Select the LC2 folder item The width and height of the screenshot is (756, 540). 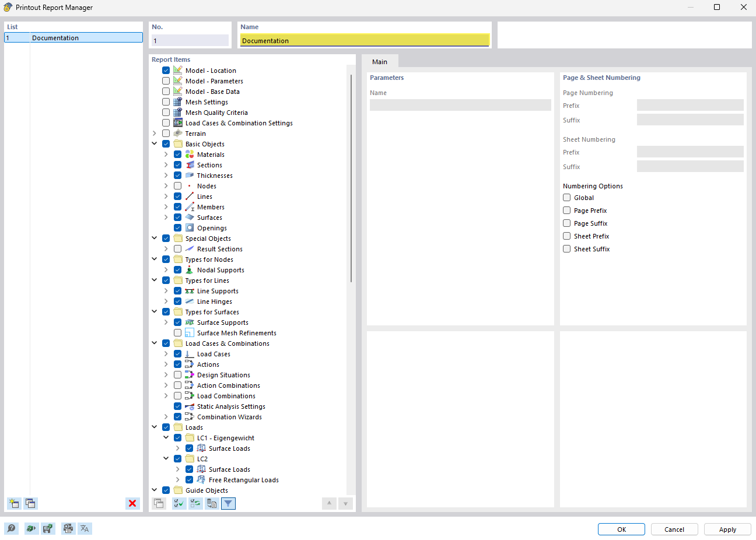[x=202, y=459]
